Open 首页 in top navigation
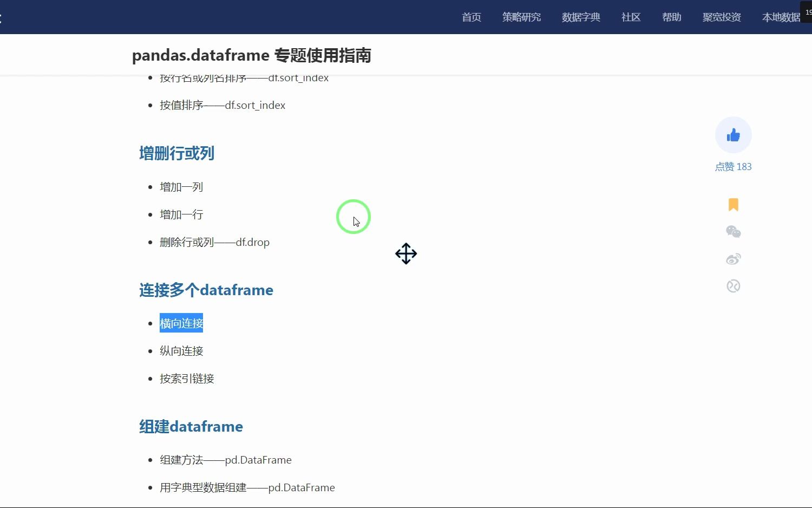 point(472,17)
